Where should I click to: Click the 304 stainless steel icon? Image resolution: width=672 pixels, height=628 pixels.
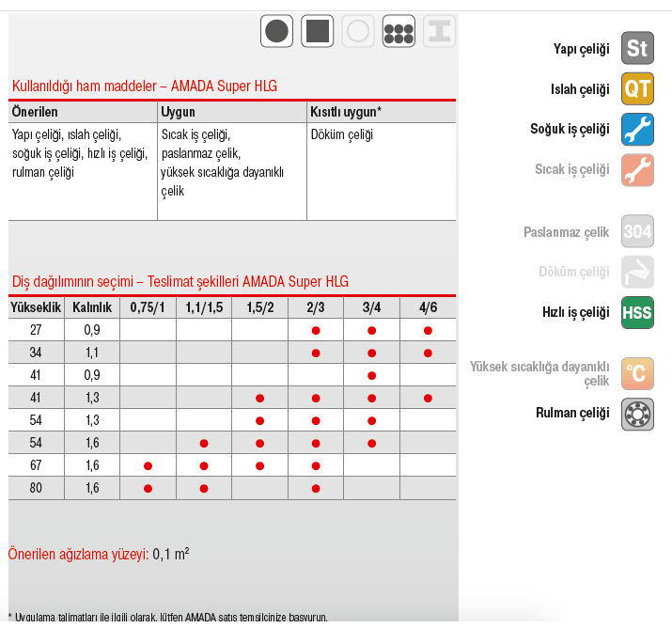[x=638, y=231]
